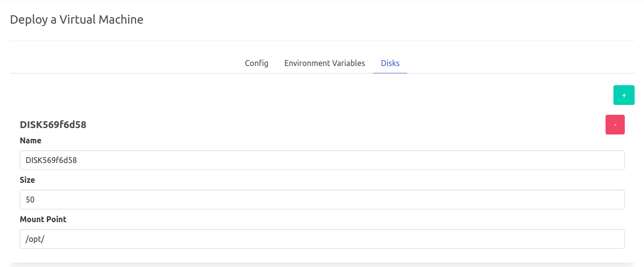
Task: Remove disk DISK569f6d58 using red minus button
Action: coord(615,125)
